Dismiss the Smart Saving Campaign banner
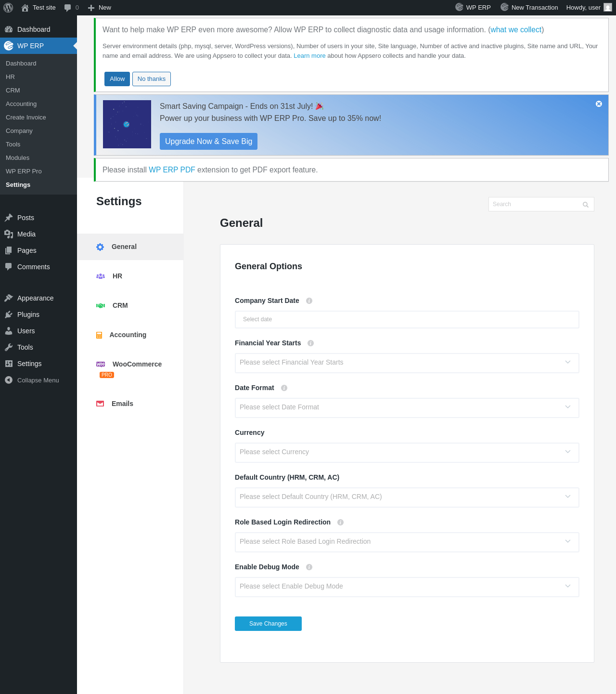Screen dimensions: 616x694 click(x=599, y=104)
